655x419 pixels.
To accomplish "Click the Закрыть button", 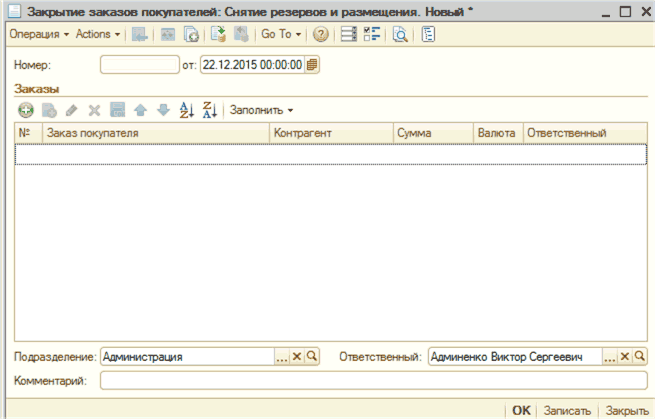I will coord(627,410).
